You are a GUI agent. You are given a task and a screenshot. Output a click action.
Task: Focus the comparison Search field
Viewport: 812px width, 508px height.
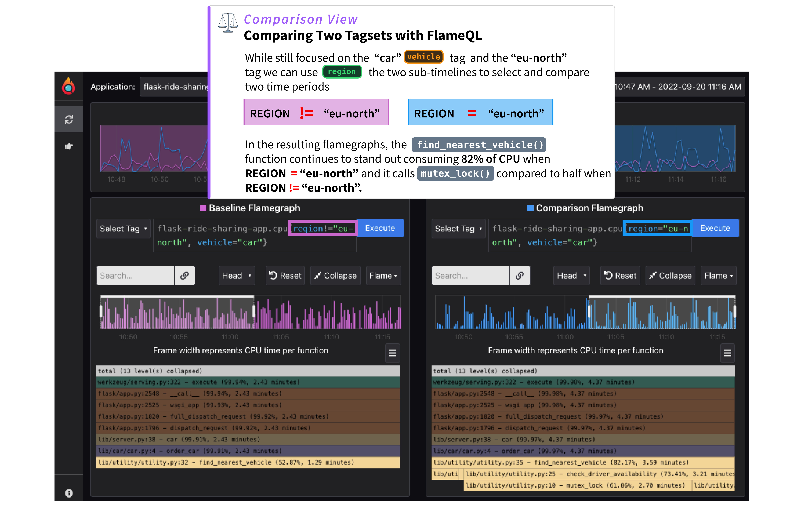[x=470, y=276]
